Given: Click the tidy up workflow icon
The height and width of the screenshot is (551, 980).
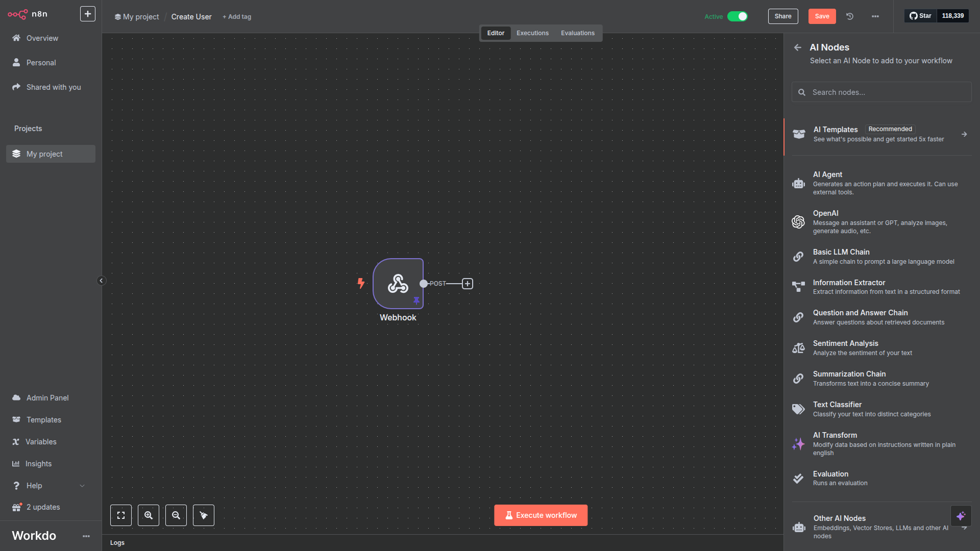Looking at the screenshot, I should tap(204, 515).
